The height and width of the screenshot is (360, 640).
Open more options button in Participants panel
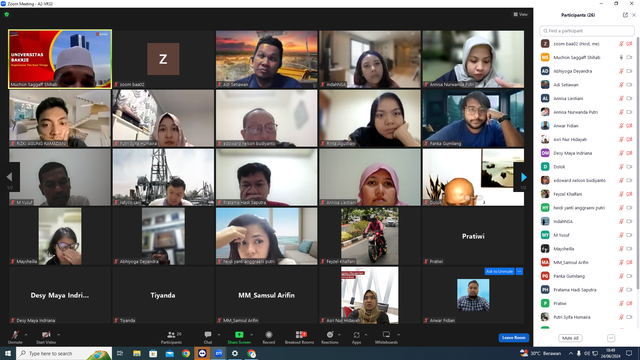click(x=611, y=338)
